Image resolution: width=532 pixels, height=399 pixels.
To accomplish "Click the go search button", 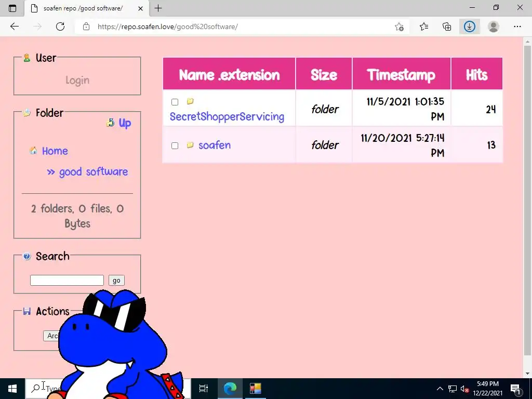I will (x=116, y=280).
